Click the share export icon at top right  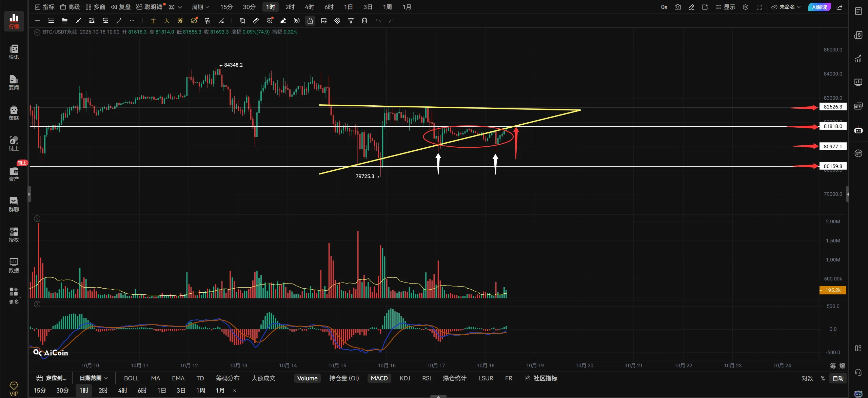(x=840, y=7)
